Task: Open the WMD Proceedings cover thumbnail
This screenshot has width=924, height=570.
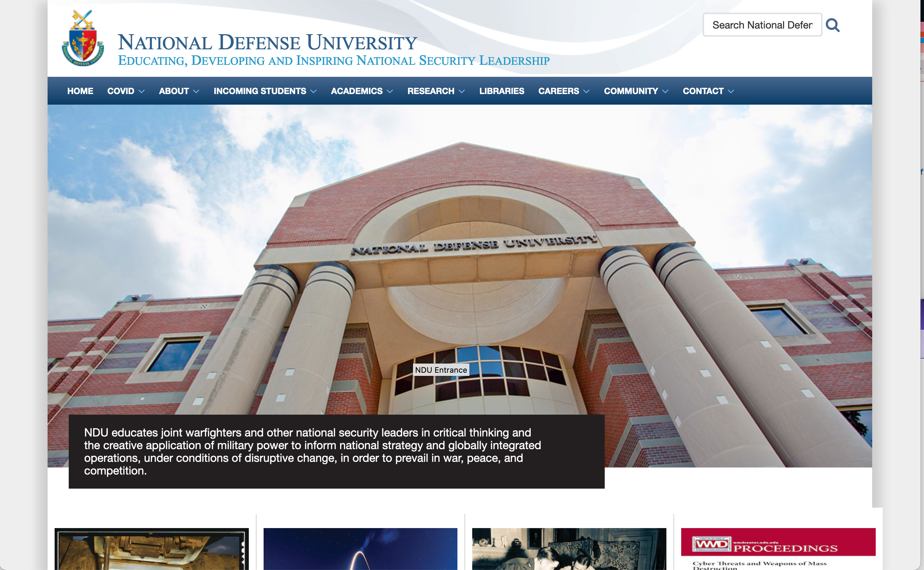Action: pos(778,549)
